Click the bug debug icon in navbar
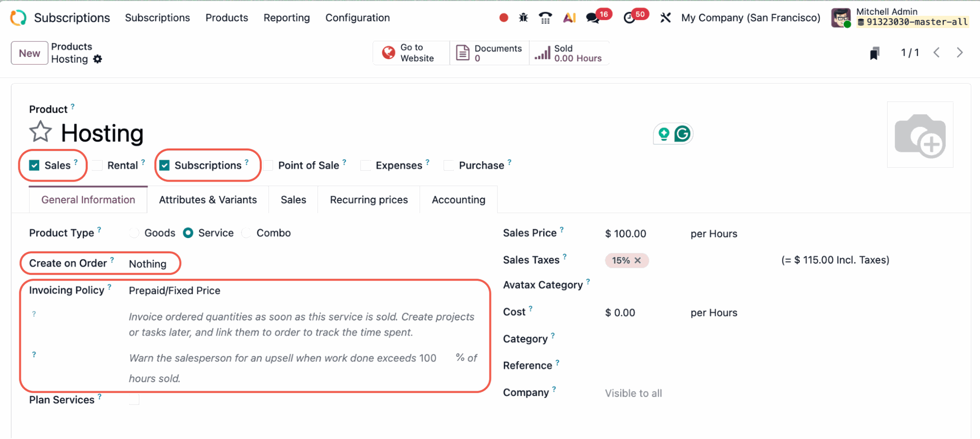Screen dimensions: 980x439 pos(523,18)
